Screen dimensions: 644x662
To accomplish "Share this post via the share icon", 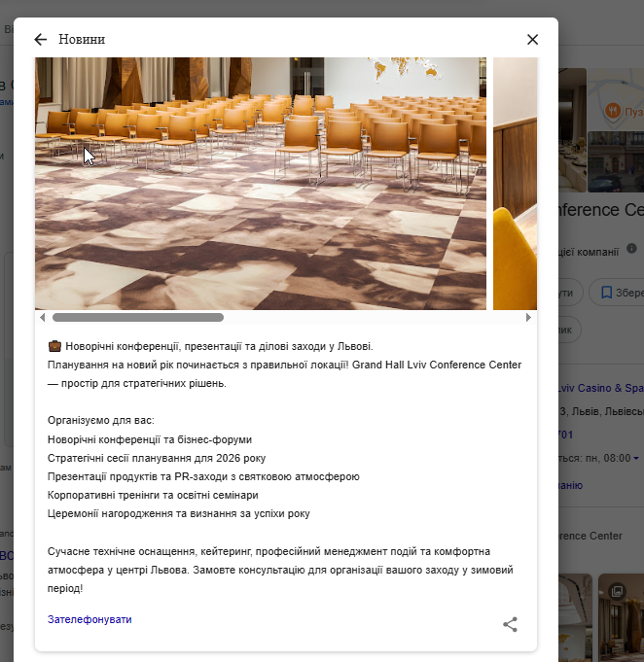I will pyautogui.click(x=510, y=624).
